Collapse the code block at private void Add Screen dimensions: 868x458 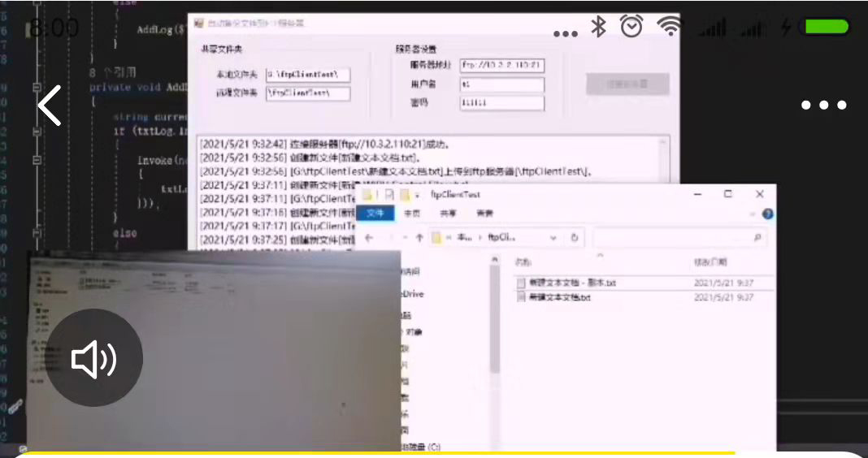pos(37,88)
